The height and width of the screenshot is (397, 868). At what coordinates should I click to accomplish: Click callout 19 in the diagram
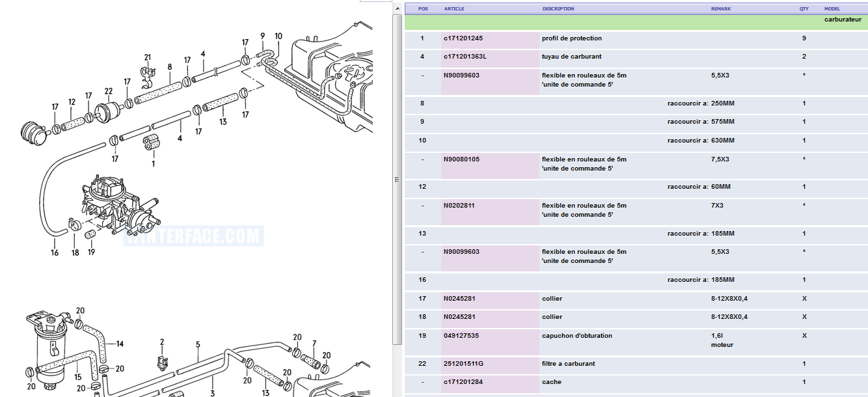point(91,253)
